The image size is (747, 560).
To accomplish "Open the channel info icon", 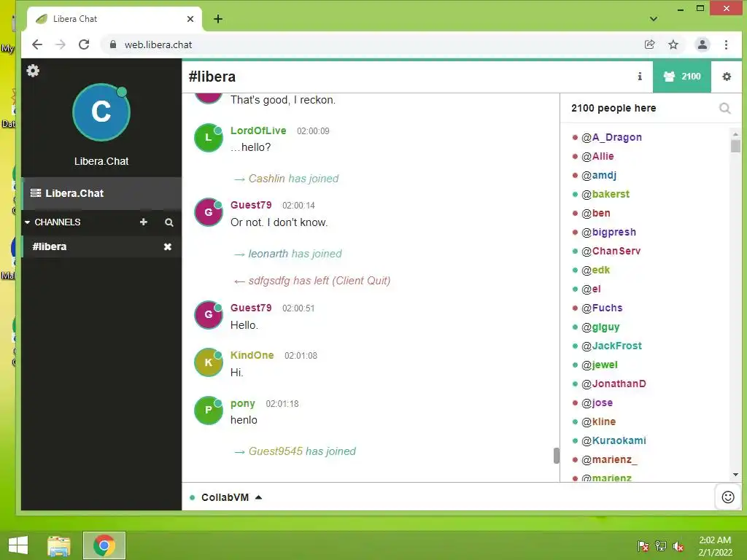I will pos(640,76).
